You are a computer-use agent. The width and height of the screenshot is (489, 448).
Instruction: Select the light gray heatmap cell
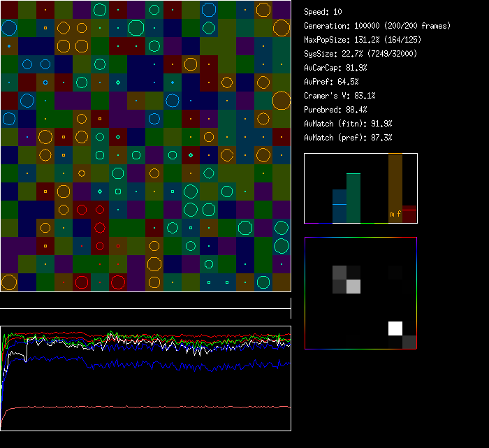[x=353, y=287]
